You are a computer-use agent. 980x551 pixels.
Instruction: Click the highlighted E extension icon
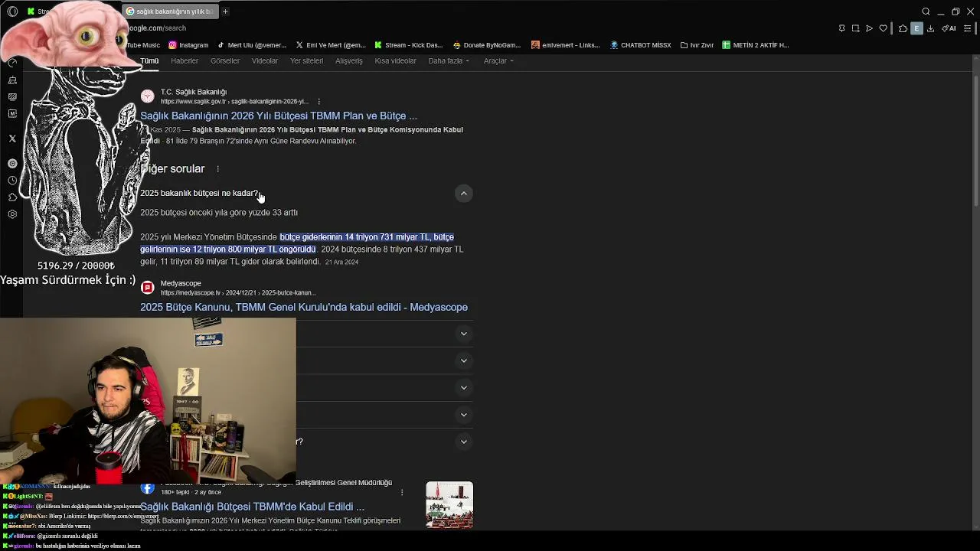tap(916, 28)
